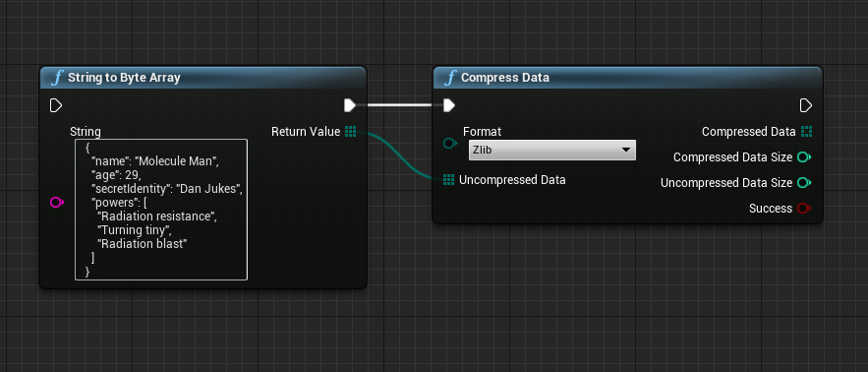Select the Compress Data node title
This screenshot has width=868, height=372.
coord(505,78)
